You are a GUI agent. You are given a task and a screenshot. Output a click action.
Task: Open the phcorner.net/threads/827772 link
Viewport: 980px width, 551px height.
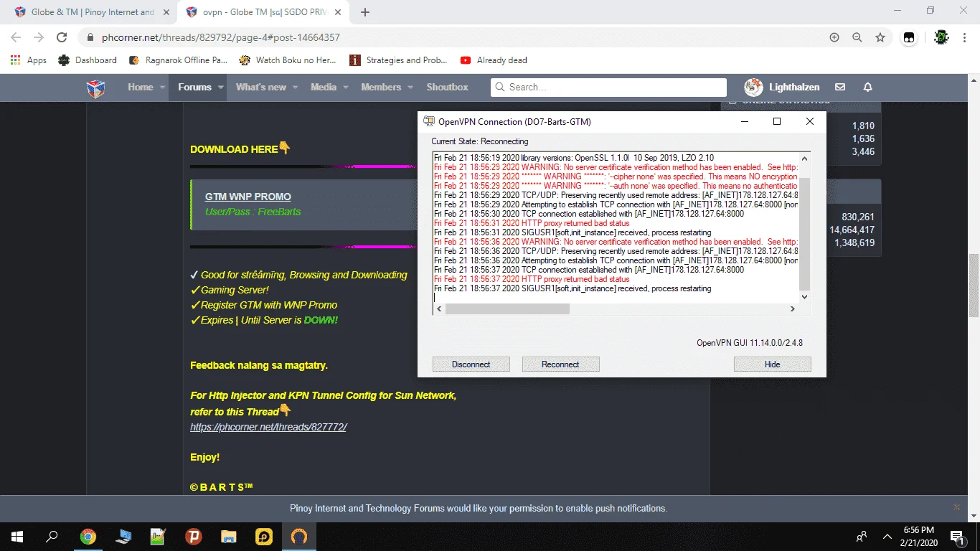coord(268,427)
